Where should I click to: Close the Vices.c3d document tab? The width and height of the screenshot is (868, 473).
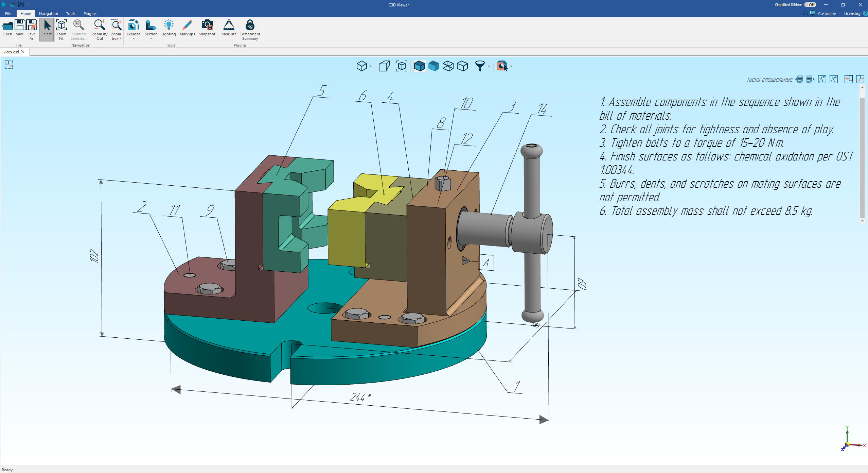[23, 52]
